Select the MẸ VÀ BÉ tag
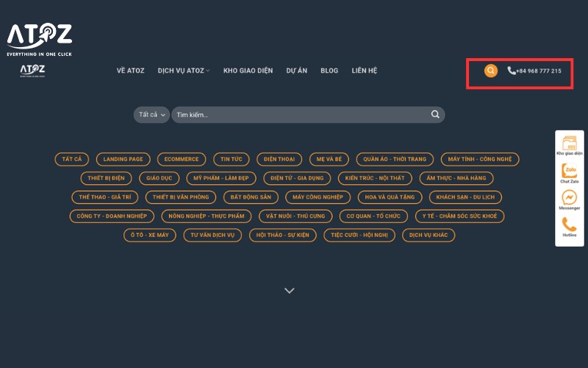Image resolution: width=588 pixels, height=368 pixels. pyautogui.click(x=329, y=159)
